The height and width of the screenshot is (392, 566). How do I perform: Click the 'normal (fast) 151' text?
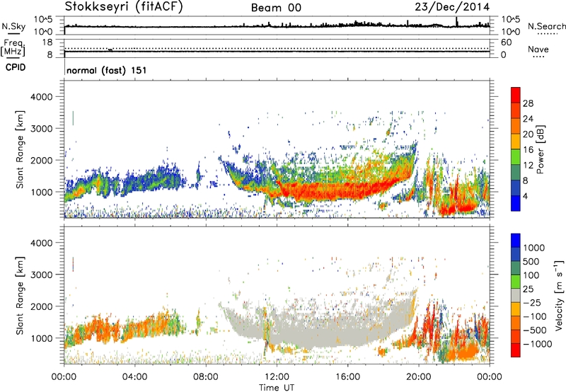tap(107, 70)
